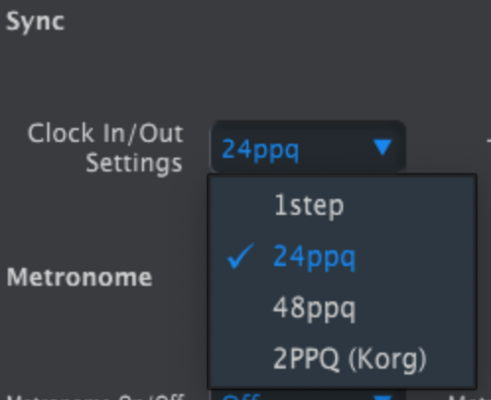Click the word Settings under Clock In/Out
Screen dimensions: 491x400
134,164
